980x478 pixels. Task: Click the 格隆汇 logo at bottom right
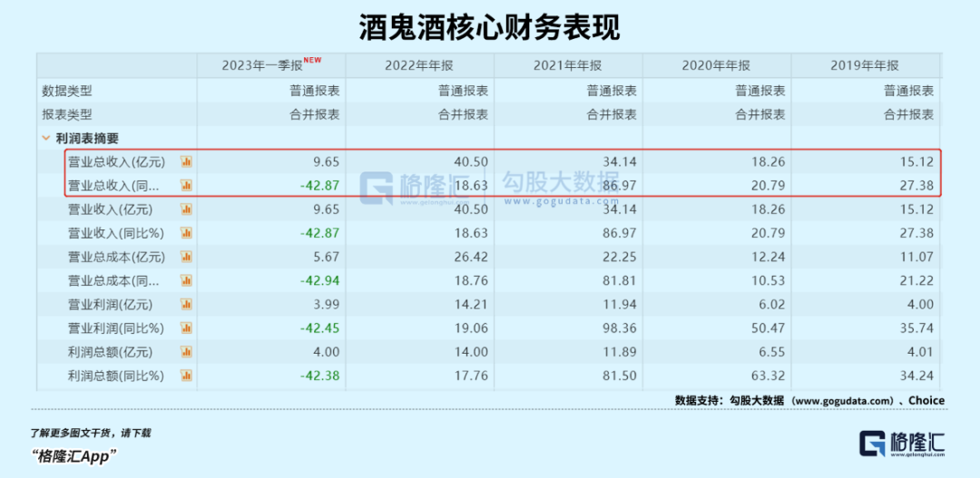pos(902,444)
